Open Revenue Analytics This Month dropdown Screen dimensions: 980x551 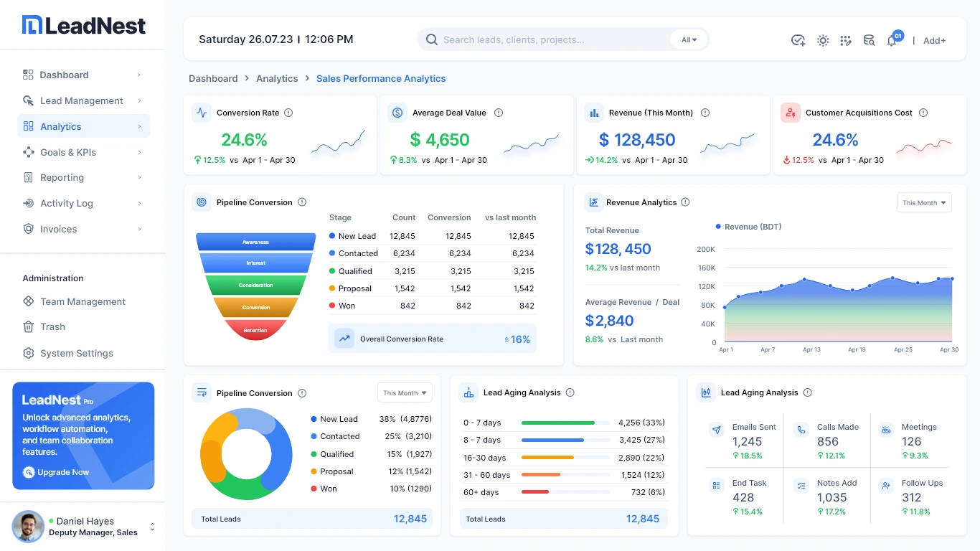pos(924,202)
